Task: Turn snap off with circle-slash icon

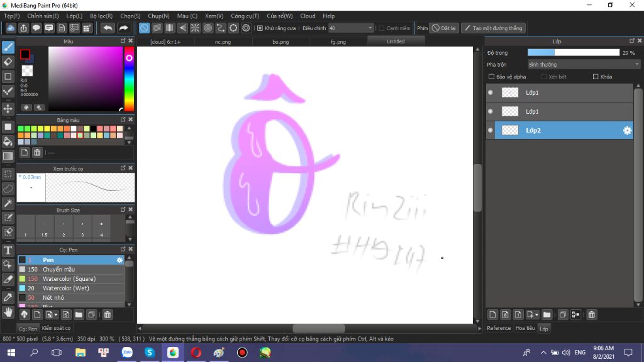Action: click(144, 28)
